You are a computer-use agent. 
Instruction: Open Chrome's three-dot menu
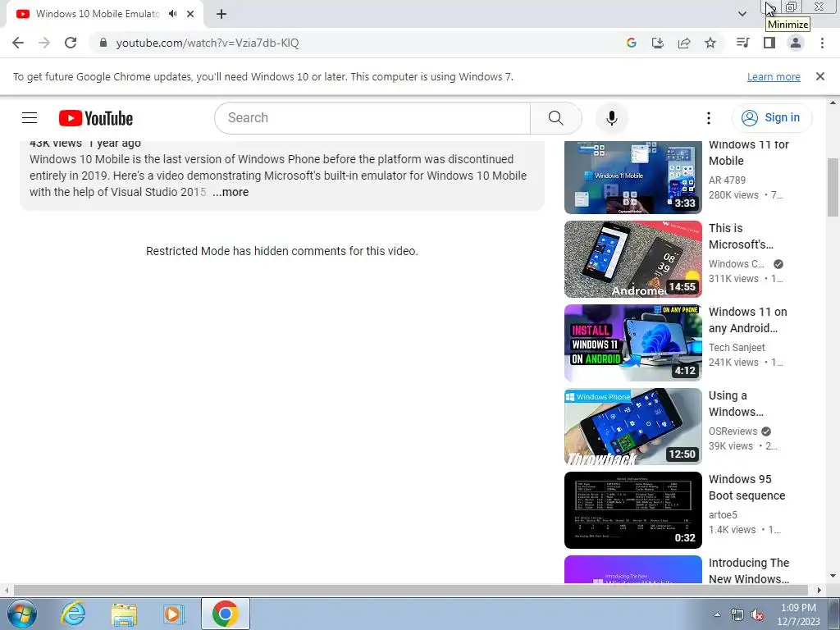coord(822,43)
